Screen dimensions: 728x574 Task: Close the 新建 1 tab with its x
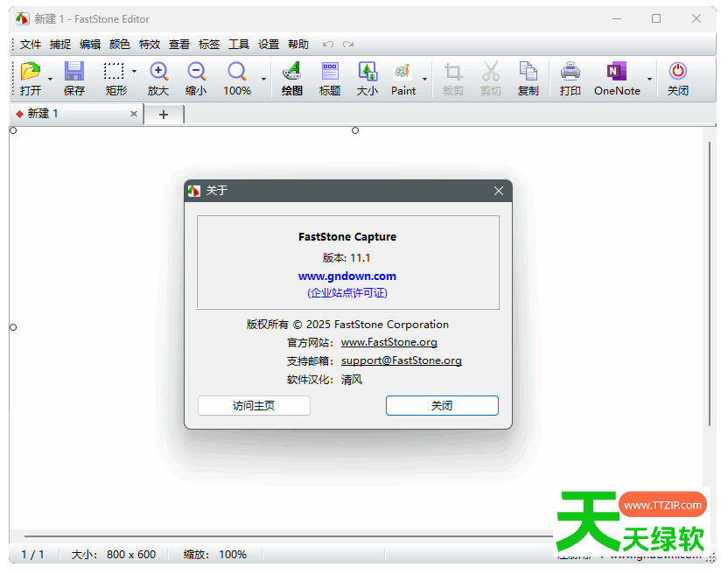[134, 114]
